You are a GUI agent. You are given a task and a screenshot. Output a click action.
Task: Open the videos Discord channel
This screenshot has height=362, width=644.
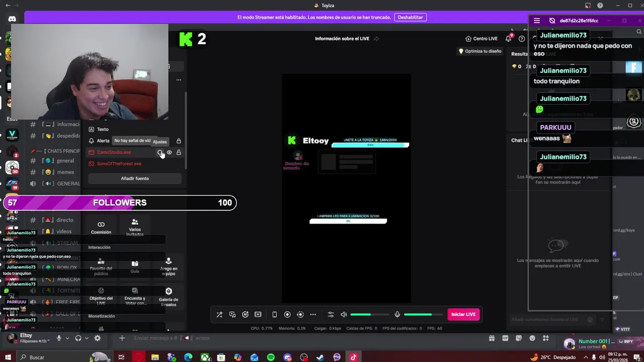[54, 231]
